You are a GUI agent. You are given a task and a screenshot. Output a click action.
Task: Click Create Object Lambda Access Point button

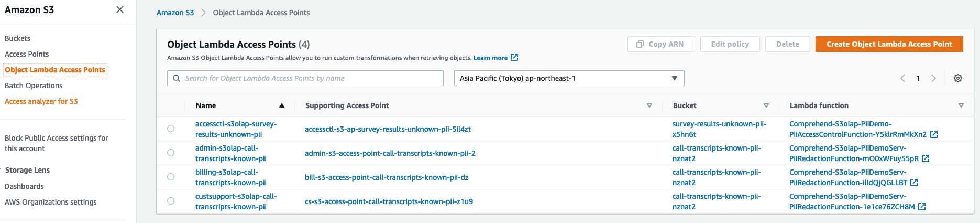[x=889, y=44]
